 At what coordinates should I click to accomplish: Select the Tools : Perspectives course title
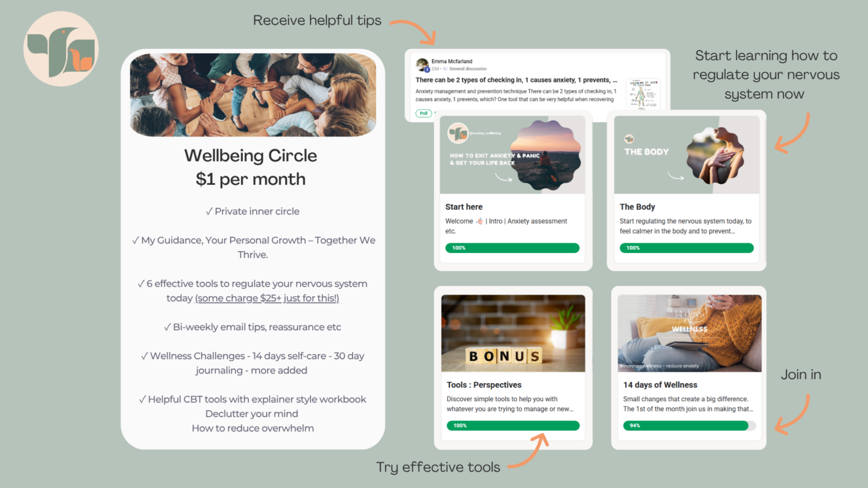tap(484, 385)
